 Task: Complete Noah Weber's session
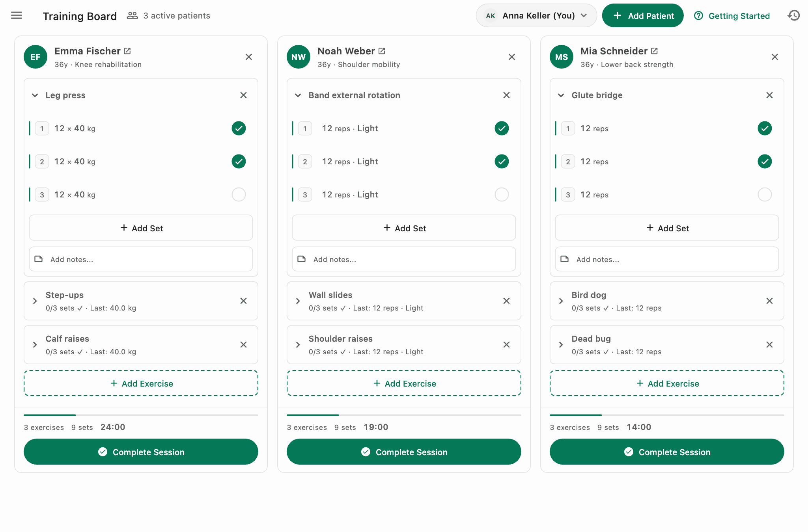[x=404, y=452]
